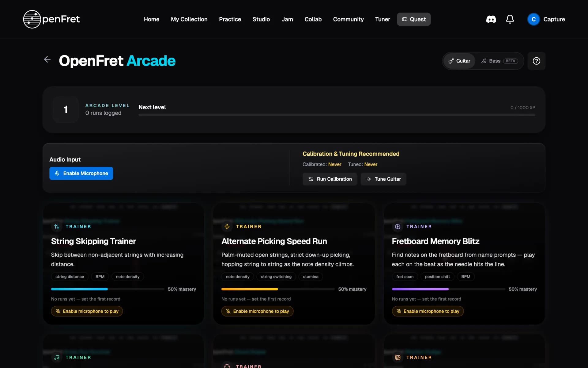Navigate to Jam
Viewport: 588px width, 368px height.
click(x=287, y=19)
